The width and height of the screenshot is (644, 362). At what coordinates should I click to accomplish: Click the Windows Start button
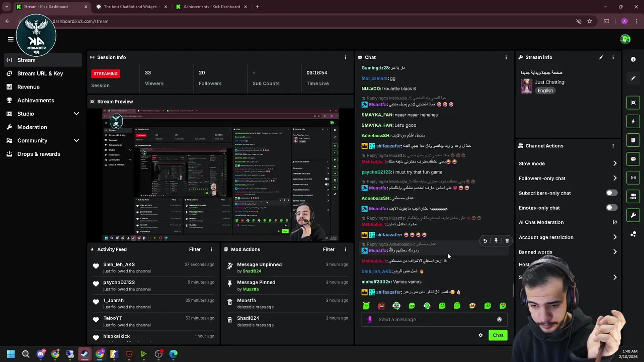[x=11, y=354]
